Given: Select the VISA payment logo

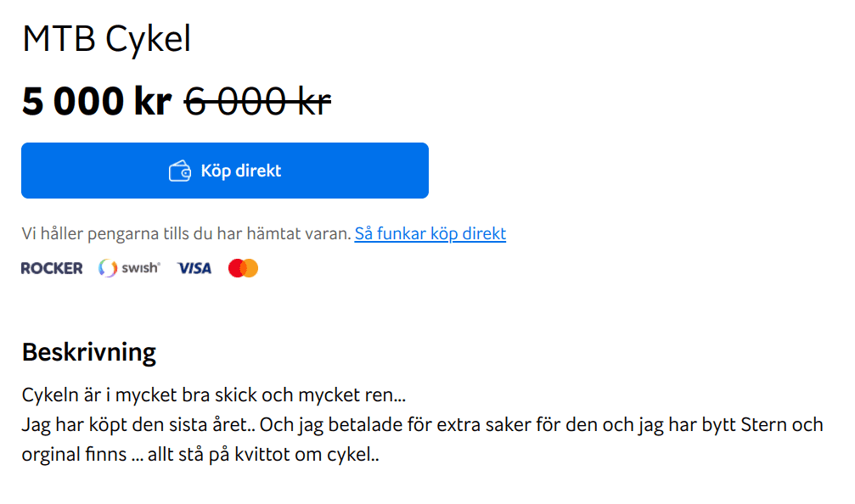Looking at the screenshot, I should pyautogui.click(x=194, y=267).
